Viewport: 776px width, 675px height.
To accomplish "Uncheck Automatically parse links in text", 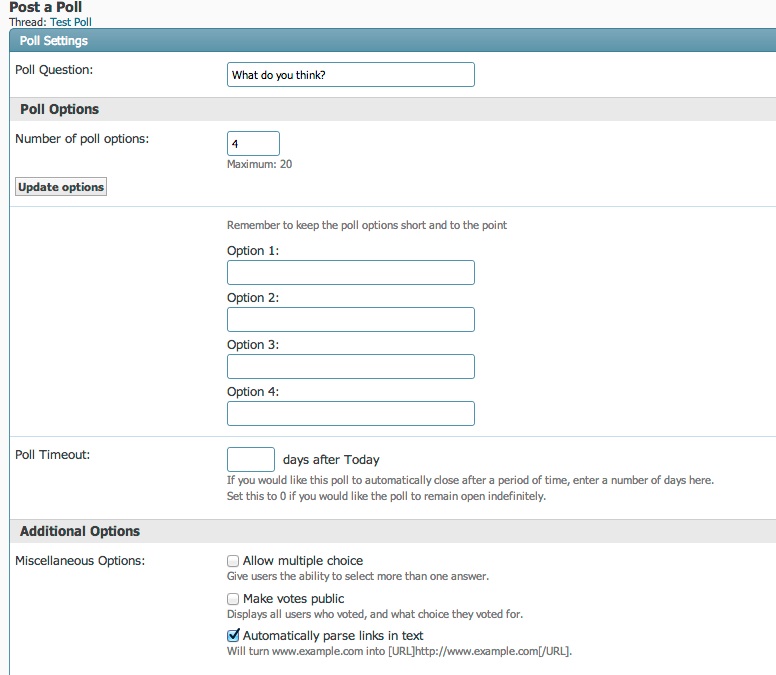I will point(233,636).
